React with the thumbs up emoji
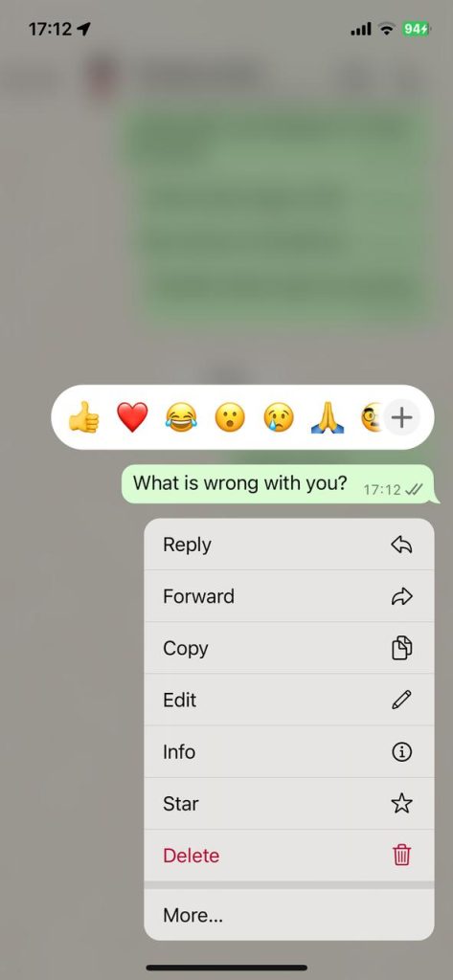 [84, 417]
